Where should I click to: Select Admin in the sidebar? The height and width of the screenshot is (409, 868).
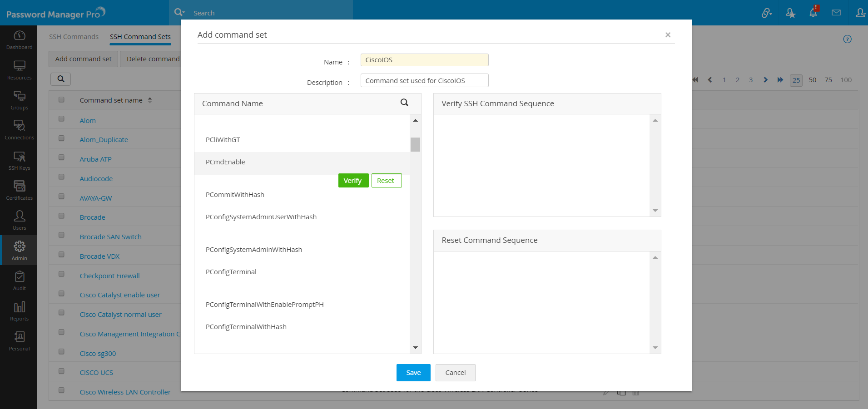[x=19, y=251]
